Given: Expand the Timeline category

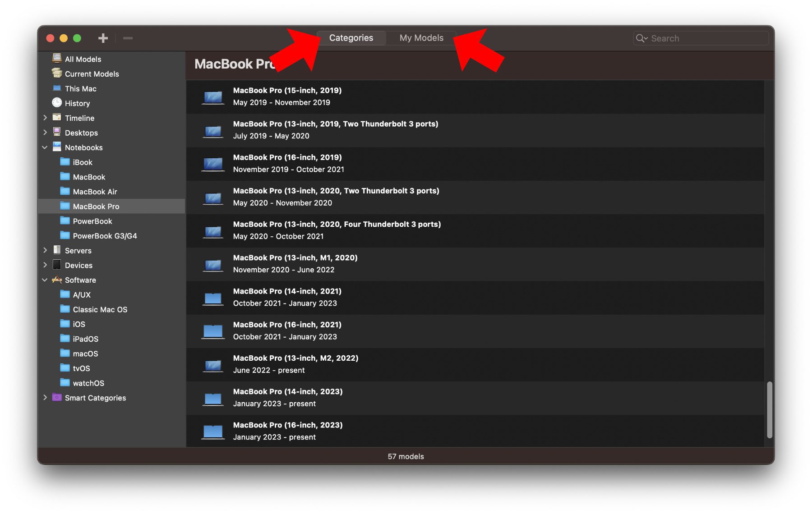Looking at the screenshot, I should [x=45, y=118].
